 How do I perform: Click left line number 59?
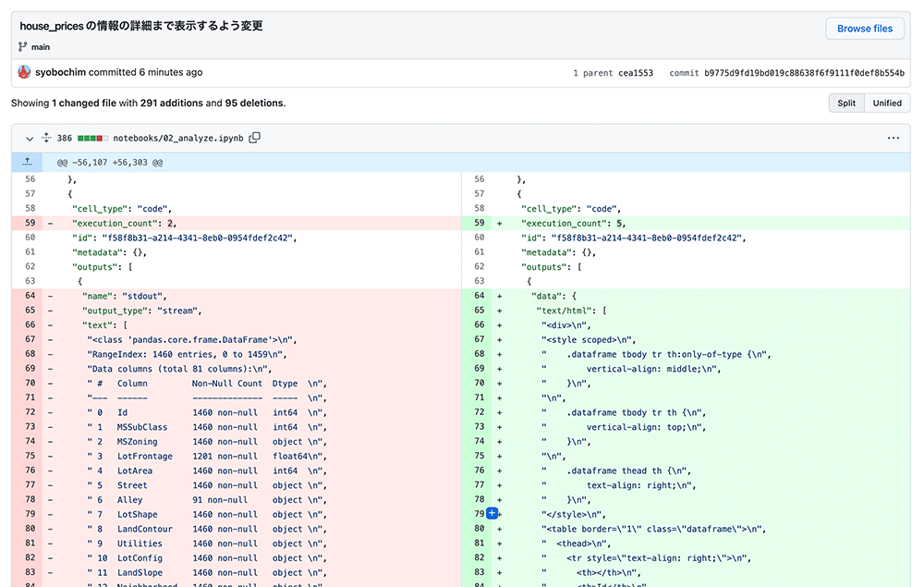tap(30, 223)
